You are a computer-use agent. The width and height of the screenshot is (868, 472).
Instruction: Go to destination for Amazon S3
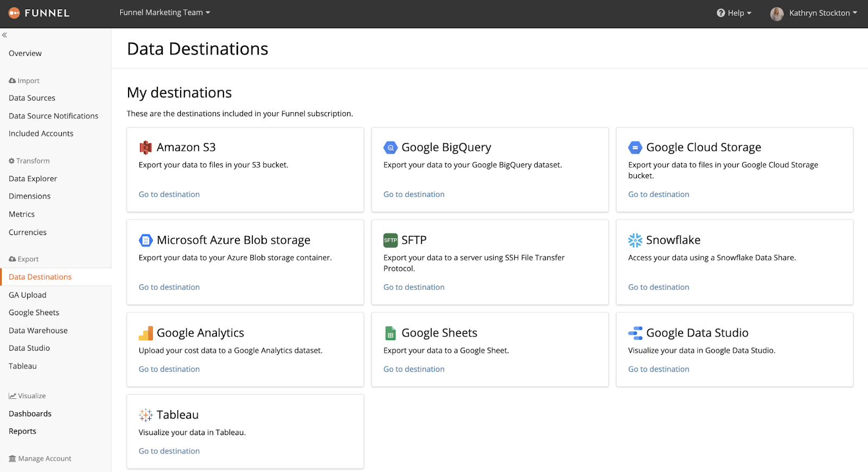(169, 194)
